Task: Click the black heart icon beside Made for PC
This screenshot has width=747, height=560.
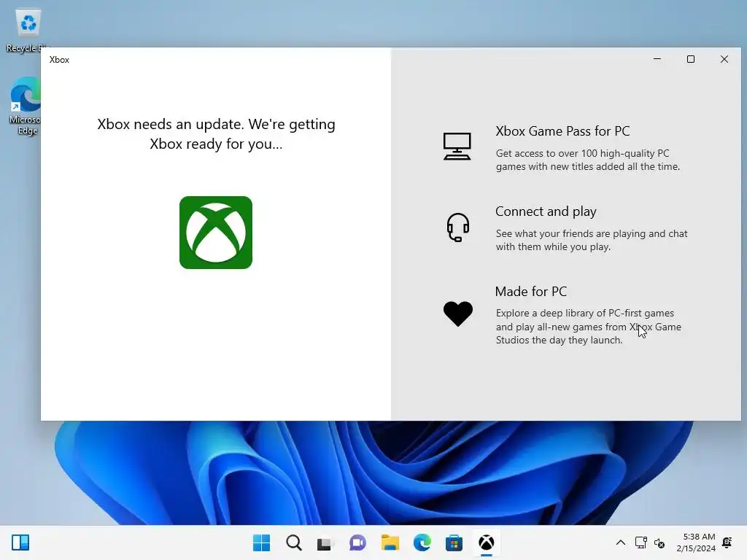Action: click(x=458, y=314)
